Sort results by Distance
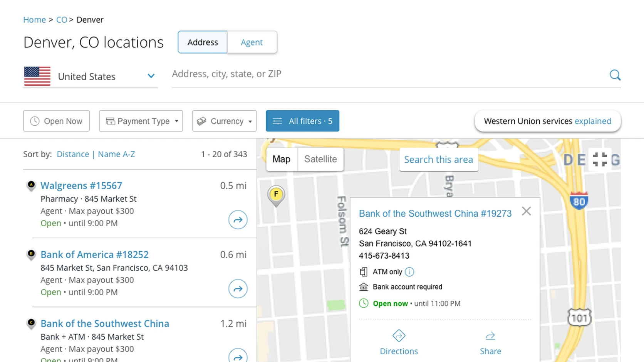 pyautogui.click(x=73, y=154)
